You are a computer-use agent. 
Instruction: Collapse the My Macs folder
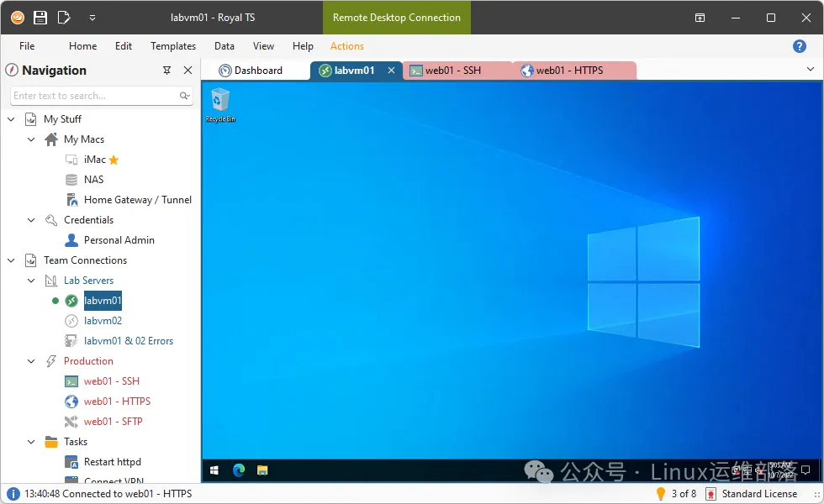31,139
